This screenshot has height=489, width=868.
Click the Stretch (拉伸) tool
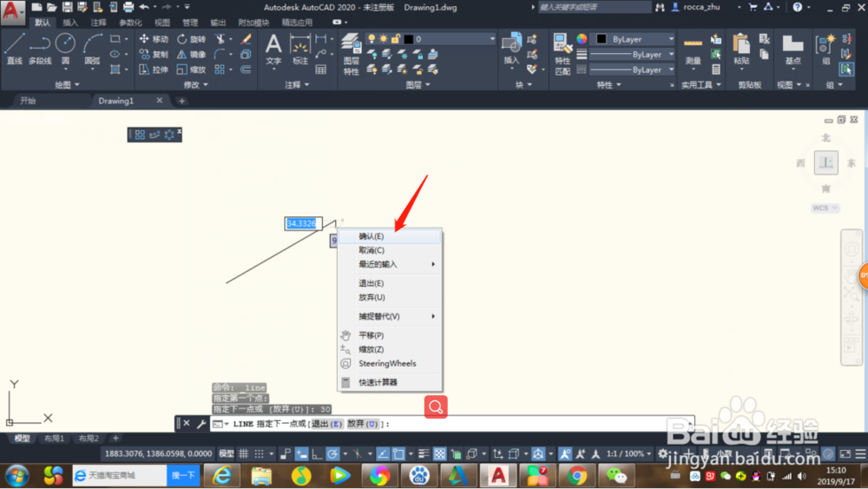tap(154, 69)
